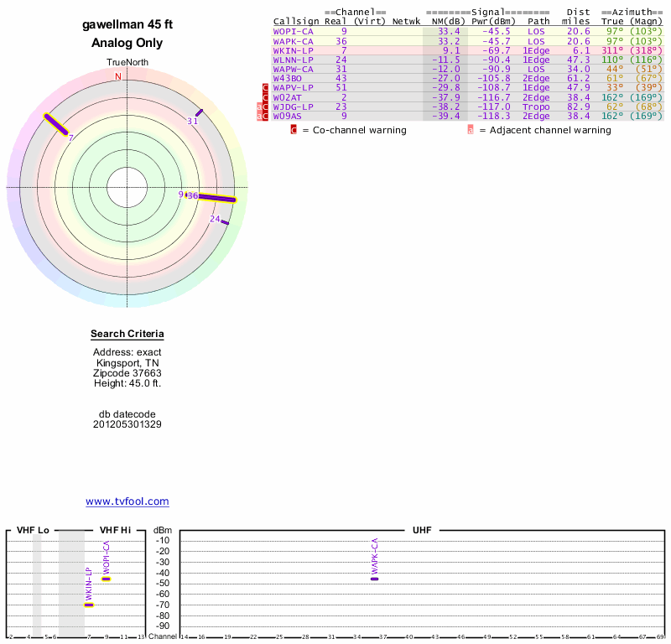The width and height of the screenshot is (671, 644).
Task: Click the channel 31 marker on the radar plot
Action: [199, 112]
